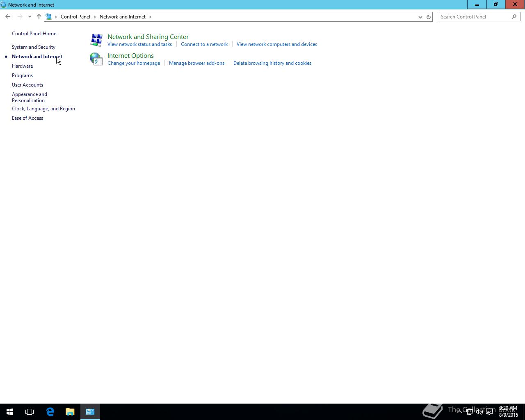The height and width of the screenshot is (420, 525).
Task: Go to Control Panel Home
Action: click(34, 34)
